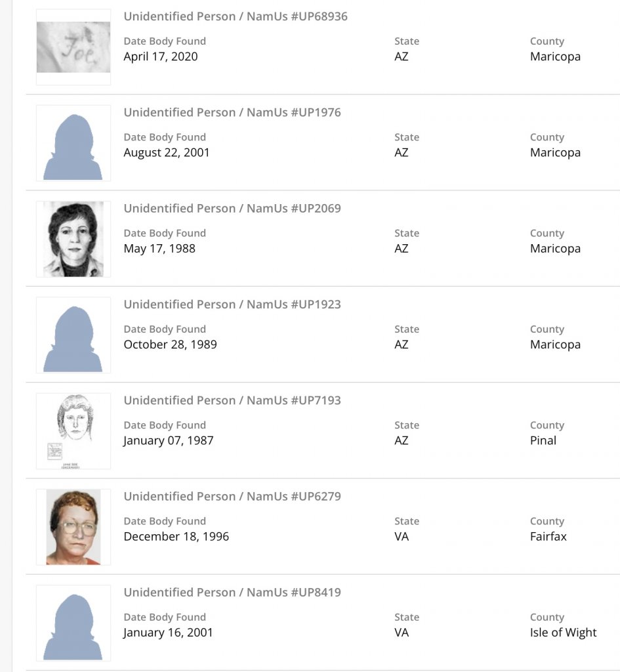Open the line drawing thumbnail for #UP7193

[x=73, y=431]
